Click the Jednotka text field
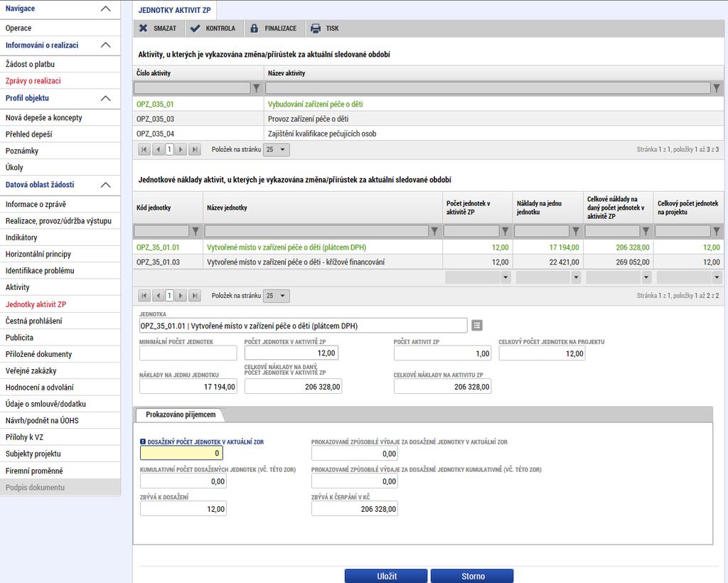Image resolution: width=728 pixels, height=583 pixels. tap(303, 326)
